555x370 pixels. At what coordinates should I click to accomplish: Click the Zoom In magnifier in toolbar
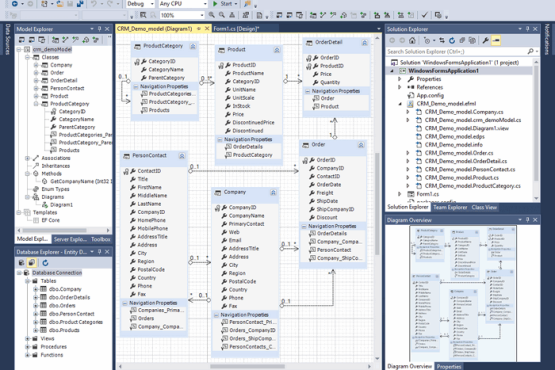(x=212, y=15)
